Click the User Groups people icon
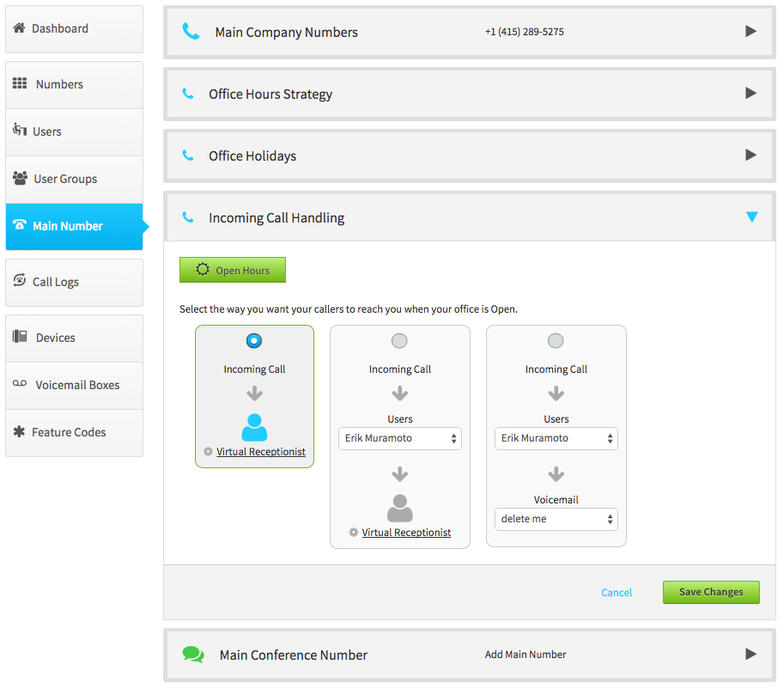 pyautogui.click(x=20, y=178)
